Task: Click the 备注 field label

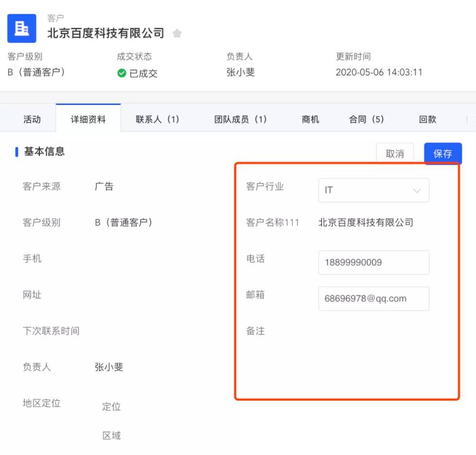Action: [x=255, y=331]
